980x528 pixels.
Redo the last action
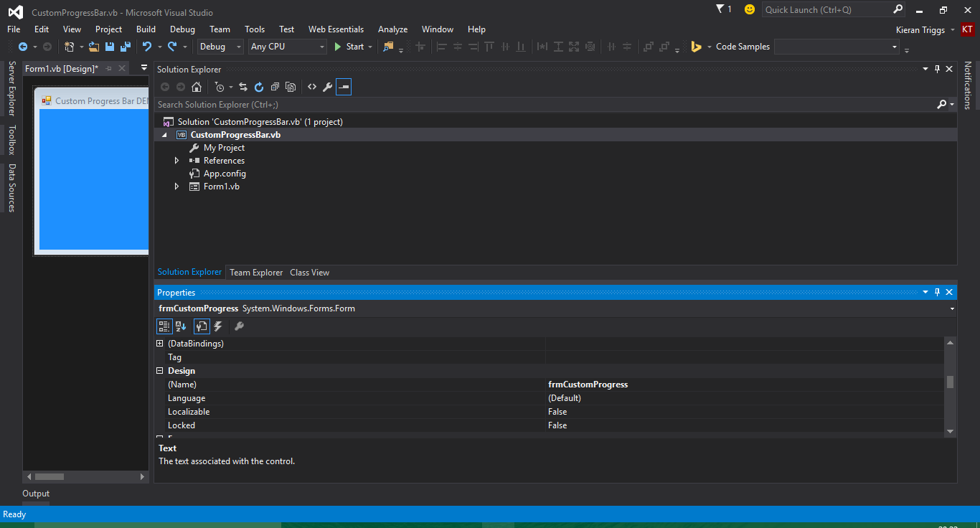coord(172,47)
